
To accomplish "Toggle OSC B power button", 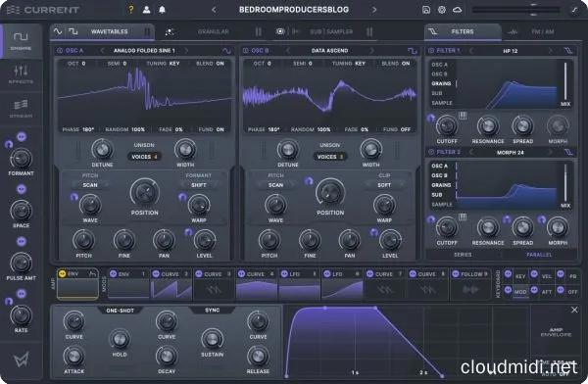I will (246, 50).
